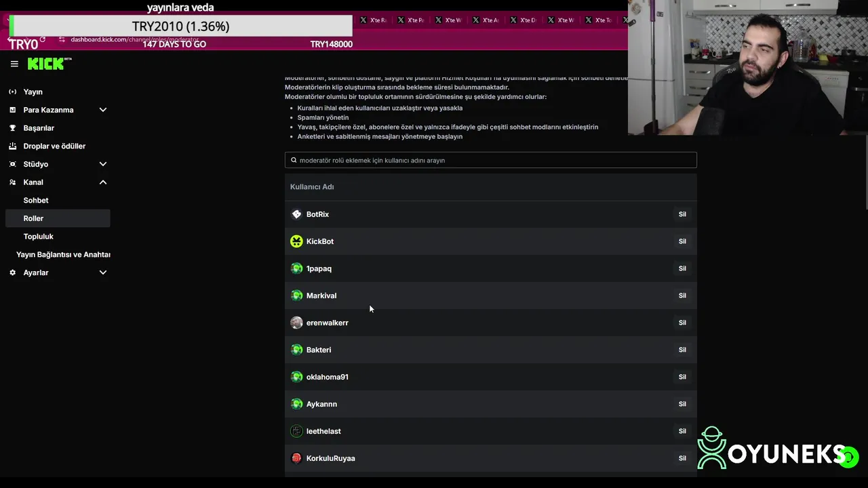Screen dimensions: 868x488
Task: Remove KorkuluRuyaa with Sil button
Action: tap(682, 458)
